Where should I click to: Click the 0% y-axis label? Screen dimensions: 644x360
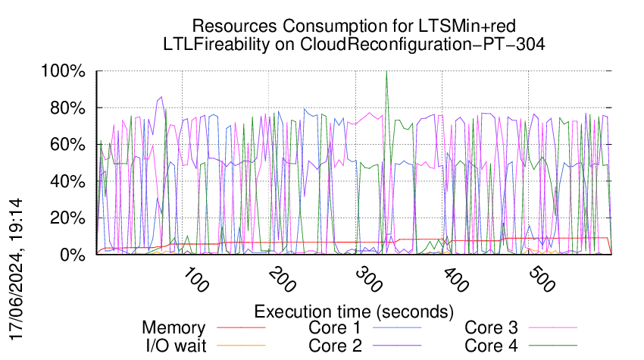73,255
